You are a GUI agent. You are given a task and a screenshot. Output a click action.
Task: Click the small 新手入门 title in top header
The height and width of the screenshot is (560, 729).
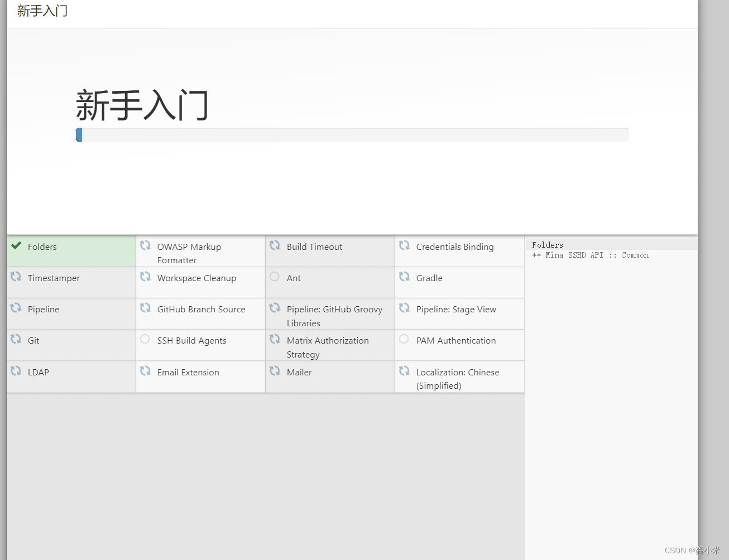point(42,11)
